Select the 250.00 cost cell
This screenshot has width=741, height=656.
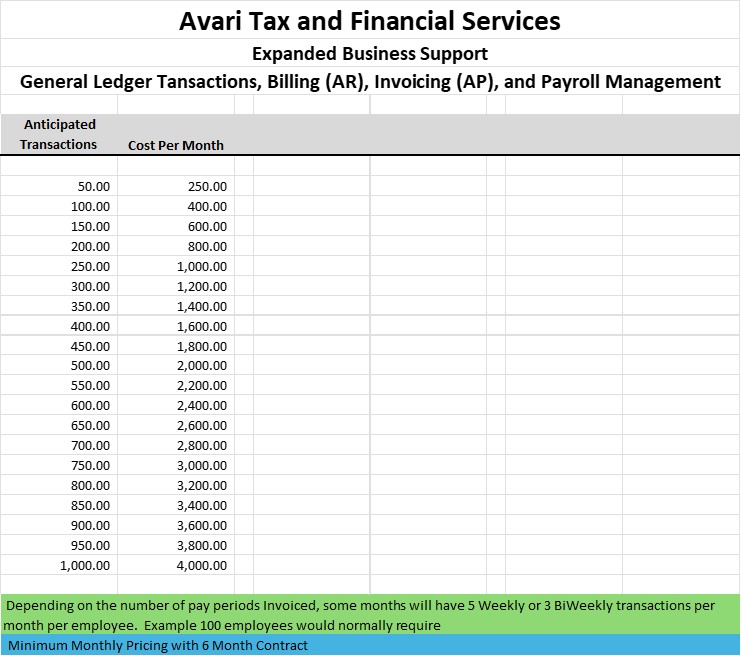tap(207, 186)
